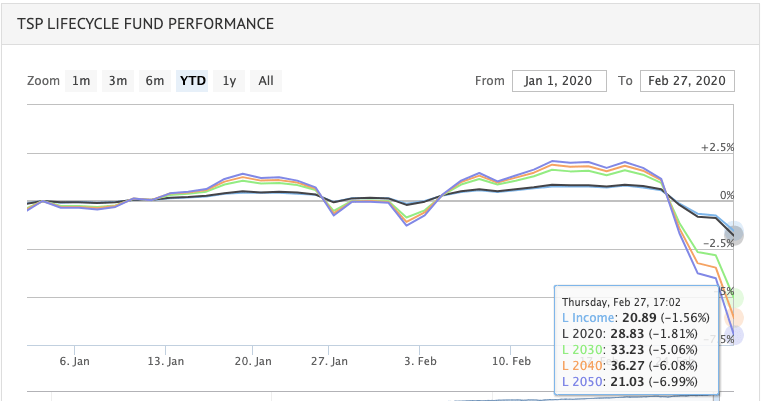Select the orange L 2040 end point marker

(x=738, y=318)
